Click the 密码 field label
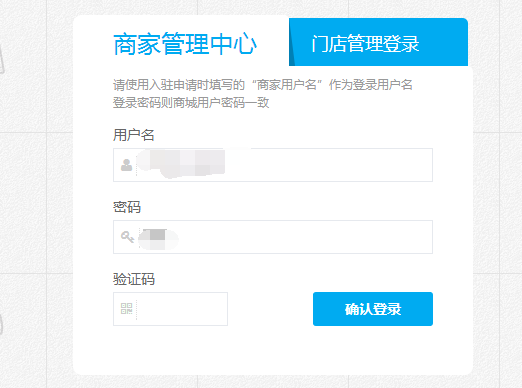522x388 pixels. 127,207
